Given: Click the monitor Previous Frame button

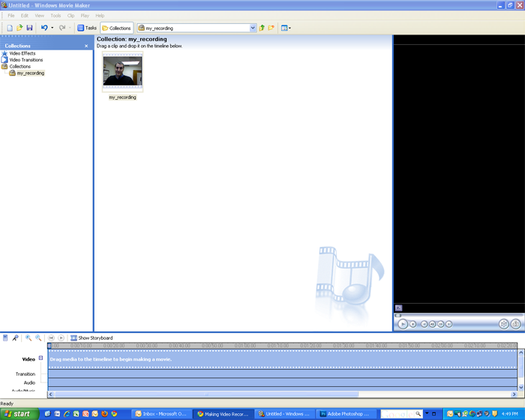Looking at the screenshot, I should [432, 324].
